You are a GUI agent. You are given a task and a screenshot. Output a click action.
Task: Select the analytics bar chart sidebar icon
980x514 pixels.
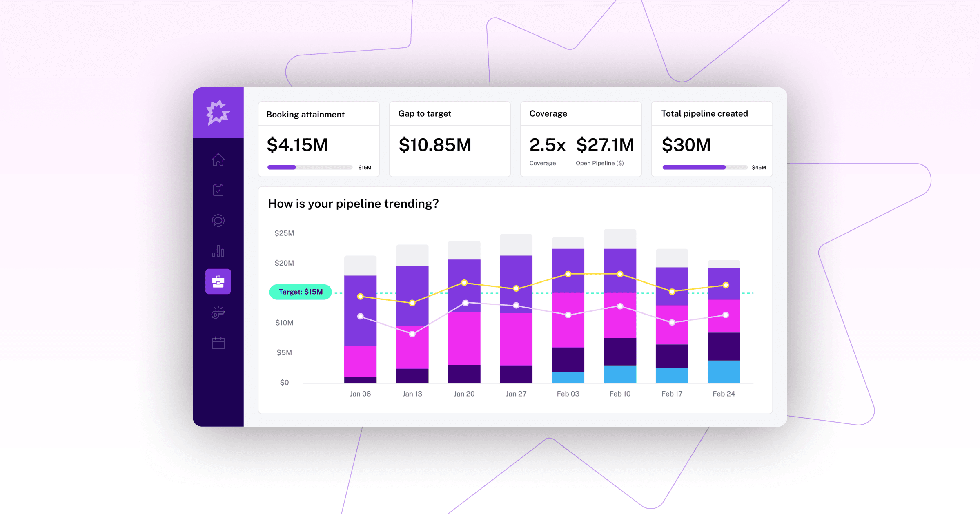pos(218,251)
